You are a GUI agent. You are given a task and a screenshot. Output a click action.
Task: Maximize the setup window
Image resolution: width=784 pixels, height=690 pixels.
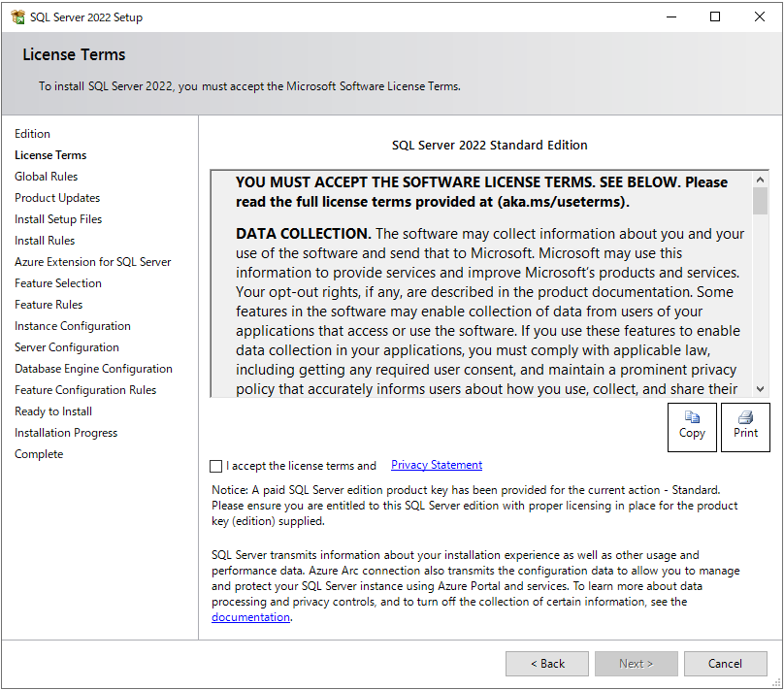point(715,16)
